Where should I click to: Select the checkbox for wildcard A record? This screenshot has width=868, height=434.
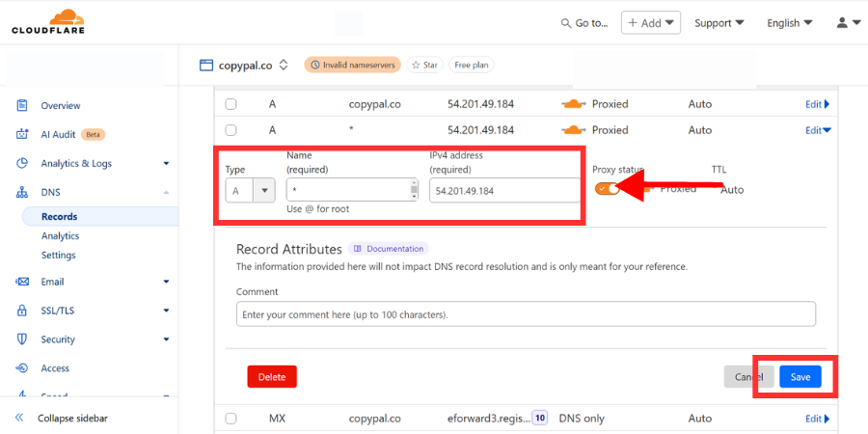(231, 130)
